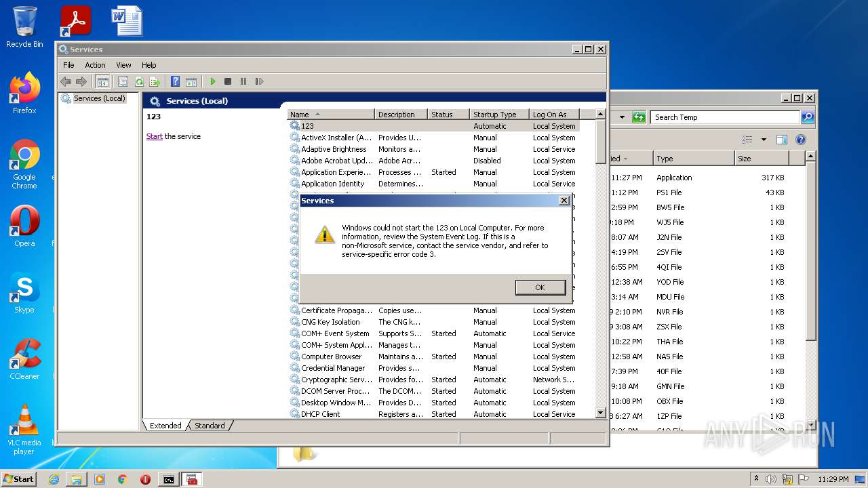Switch to the Standard tab
Viewport: 868px width, 488px height.
coord(210,426)
